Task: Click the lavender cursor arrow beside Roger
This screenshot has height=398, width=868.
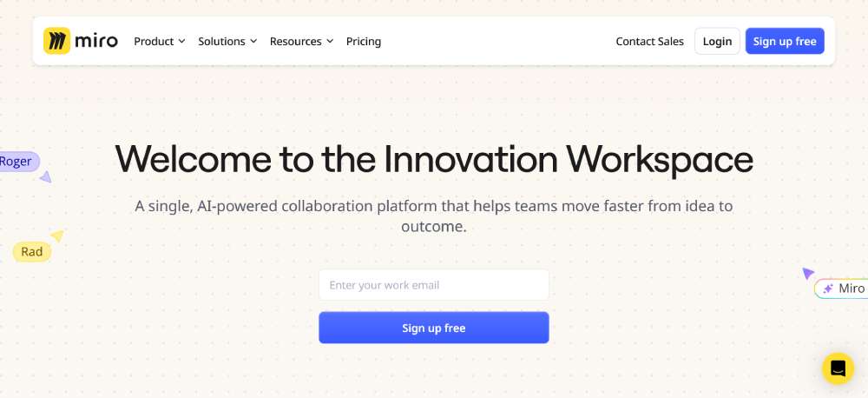Action: pyautogui.click(x=46, y=176)
